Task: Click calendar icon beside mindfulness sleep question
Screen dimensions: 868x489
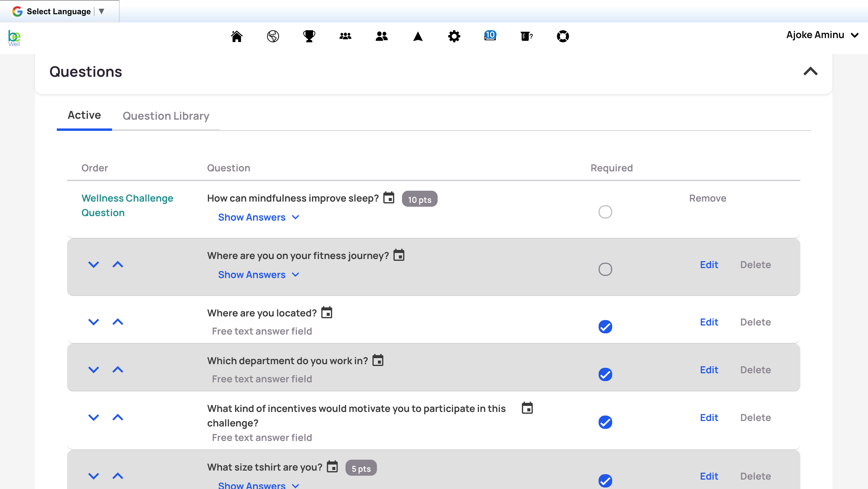Action: (389, 198)
